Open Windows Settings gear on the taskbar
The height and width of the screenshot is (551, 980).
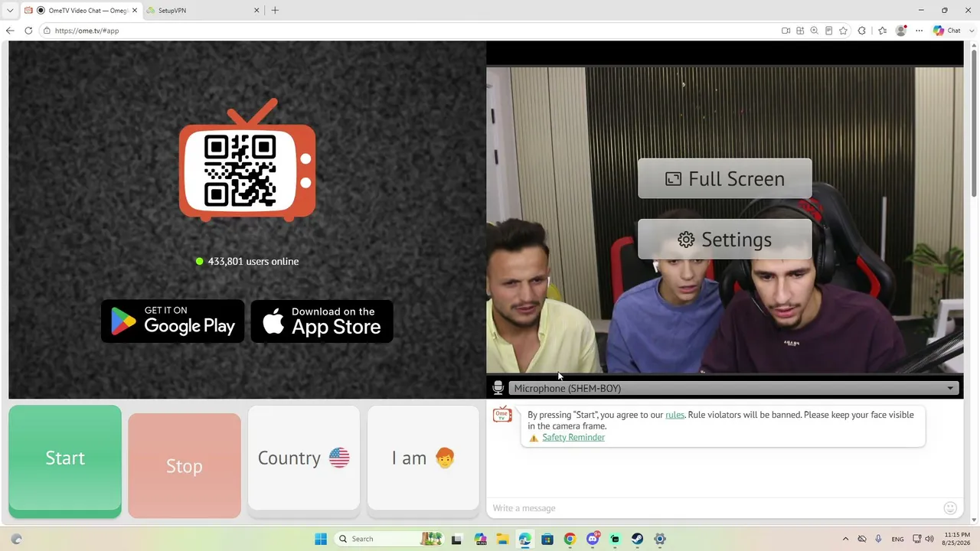[x=660, y=539]
